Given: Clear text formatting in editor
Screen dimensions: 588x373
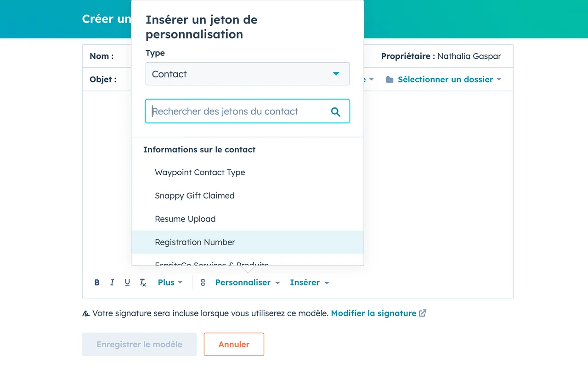Looking at the screenshot, I should click(143, 283).
